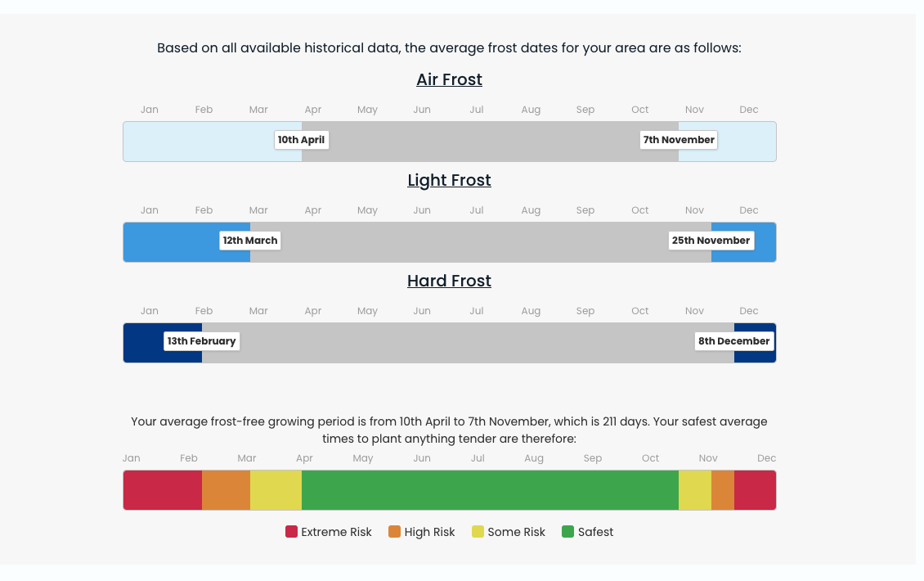The image size is (924, 581).
Task: Click the Extreme Risk legend text
Action: 336,532
